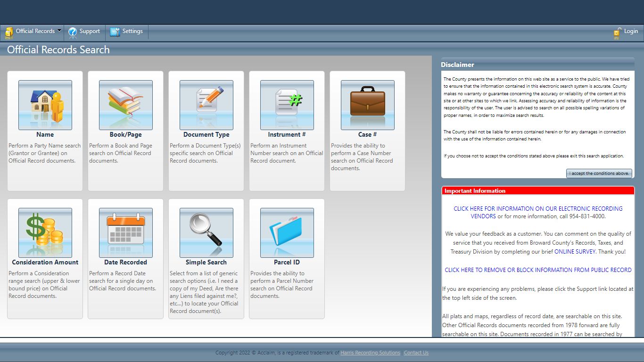Screen dimensions: 644x362
Task: Select the Instrument # search title
Action: point(287,134)
